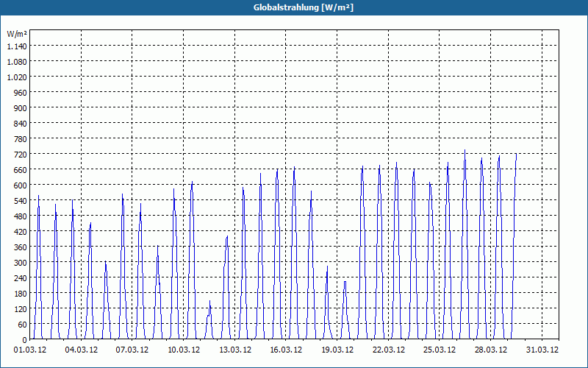Click the 180 y-axis label
The width and height of the screenshot is (588, 368).
21,294
